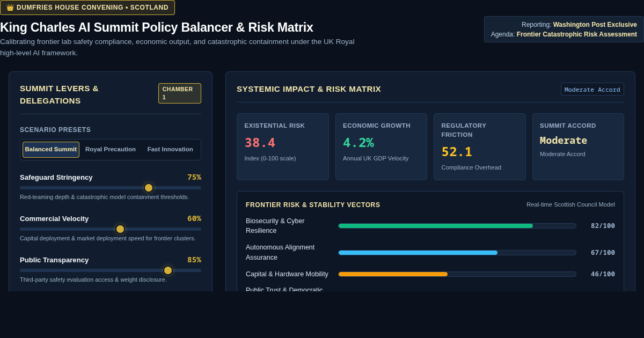Select the Balanced Summit preset

pyautogui.click(x=51, y=150)
